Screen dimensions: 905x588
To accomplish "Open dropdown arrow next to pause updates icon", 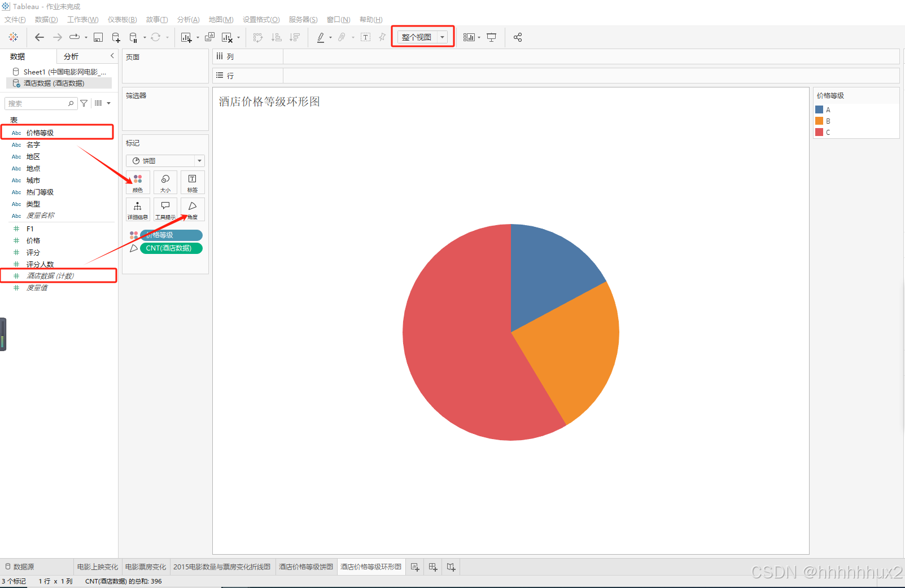I will point(145,38).
